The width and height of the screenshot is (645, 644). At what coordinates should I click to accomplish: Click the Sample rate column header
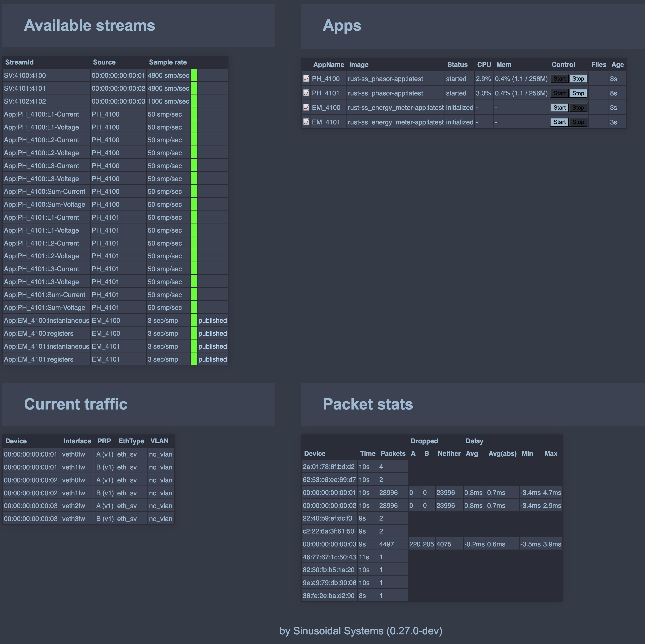click(x=168, y=62)
